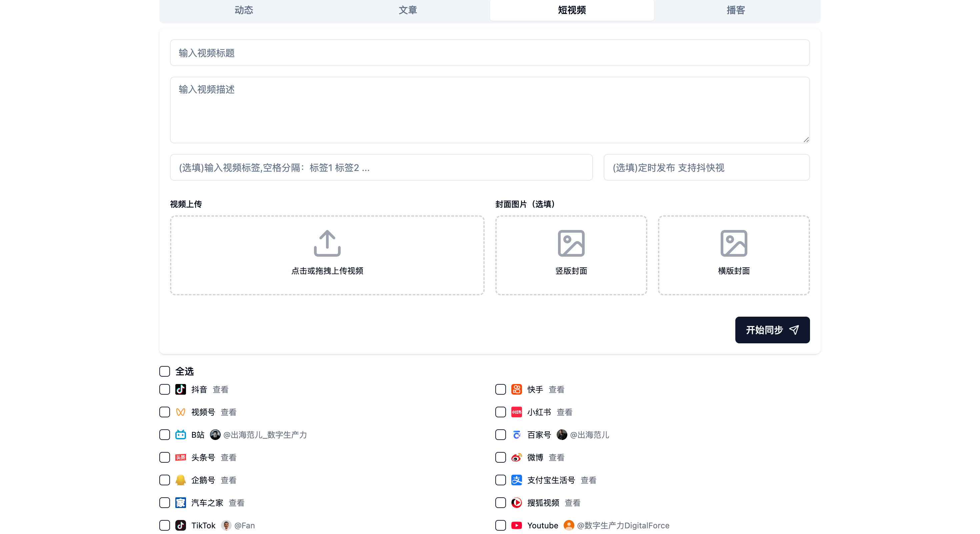Image resolution: width=980 pixels, height=534 pixels.
Task: Select the 搜狐视频 checkbox
Action: coord(500,502)
